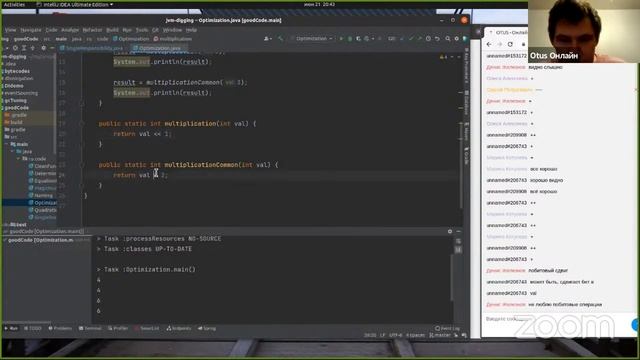Open the profiler run dropdown arrow
640x360 pixels.
click(x=373, y=39)
